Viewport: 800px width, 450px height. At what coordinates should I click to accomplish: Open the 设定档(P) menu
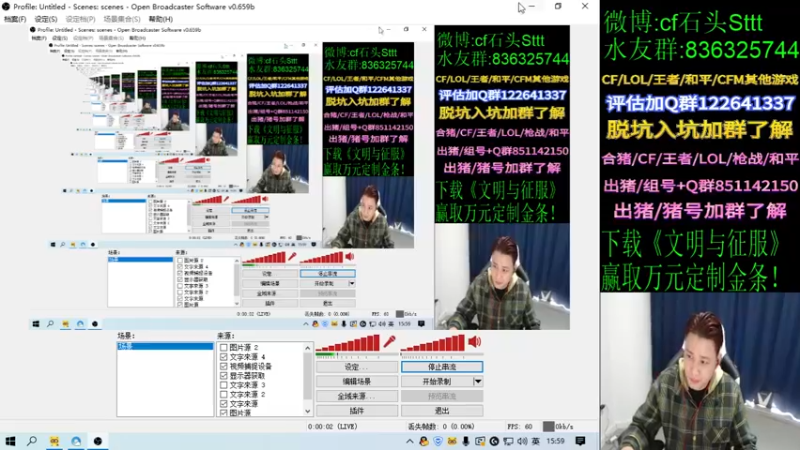80,19
